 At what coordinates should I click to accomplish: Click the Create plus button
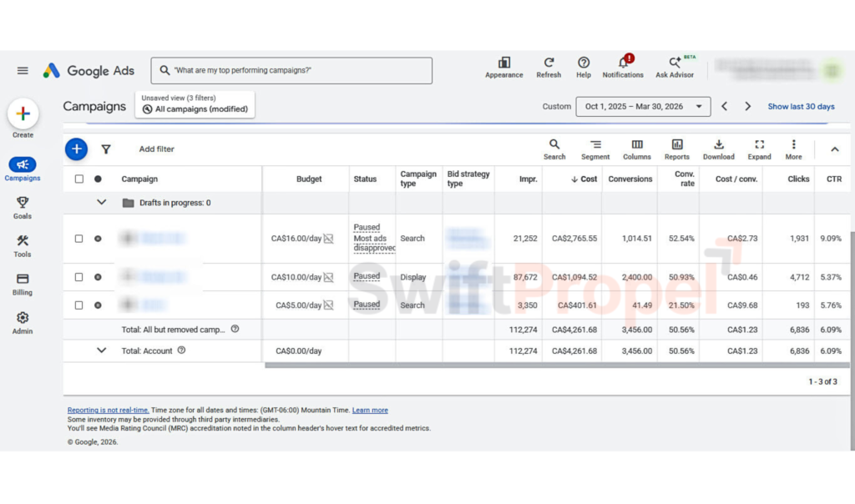point(23,113)
